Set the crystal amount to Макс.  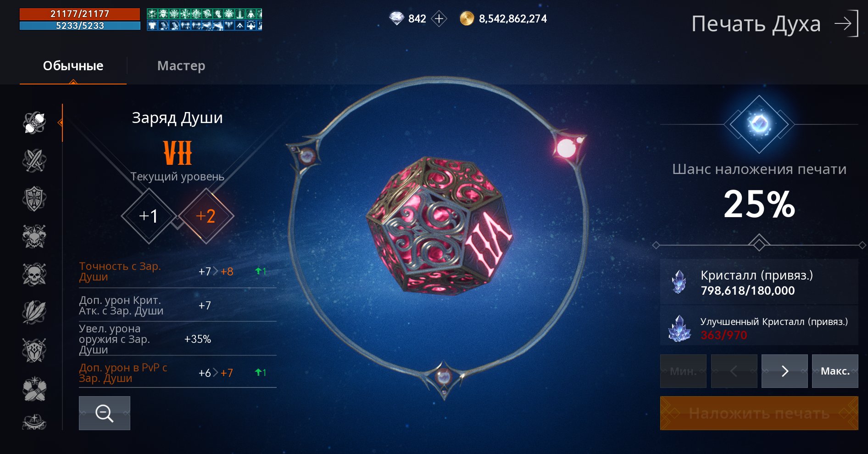click(x=835, y=371)
